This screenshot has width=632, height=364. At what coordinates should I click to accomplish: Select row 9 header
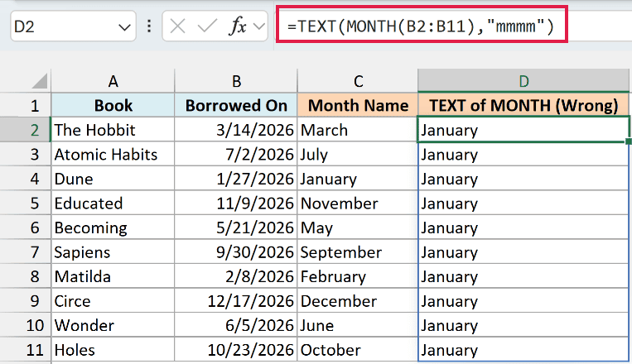pyautogui.click(x=26, y=301)
